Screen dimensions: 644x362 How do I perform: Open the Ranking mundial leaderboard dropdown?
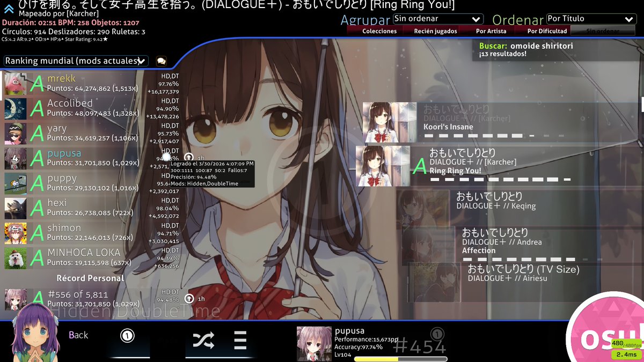76,61
